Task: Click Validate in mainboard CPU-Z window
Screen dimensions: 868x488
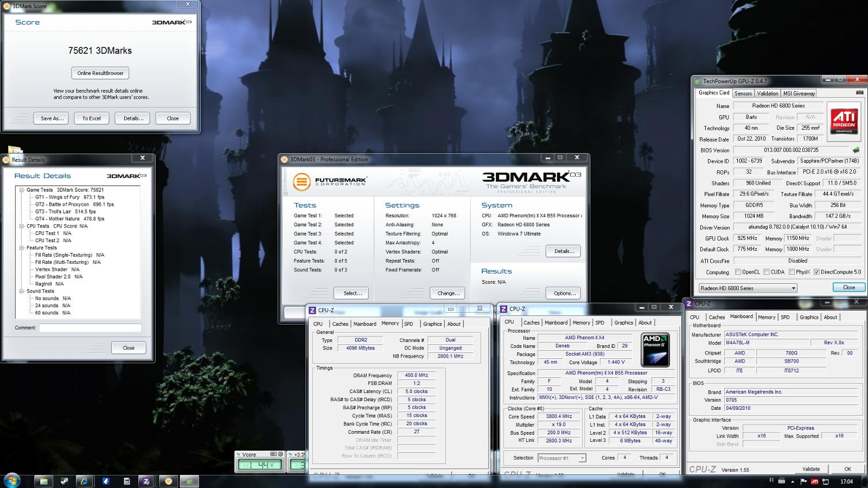Action: coord(811,469)
